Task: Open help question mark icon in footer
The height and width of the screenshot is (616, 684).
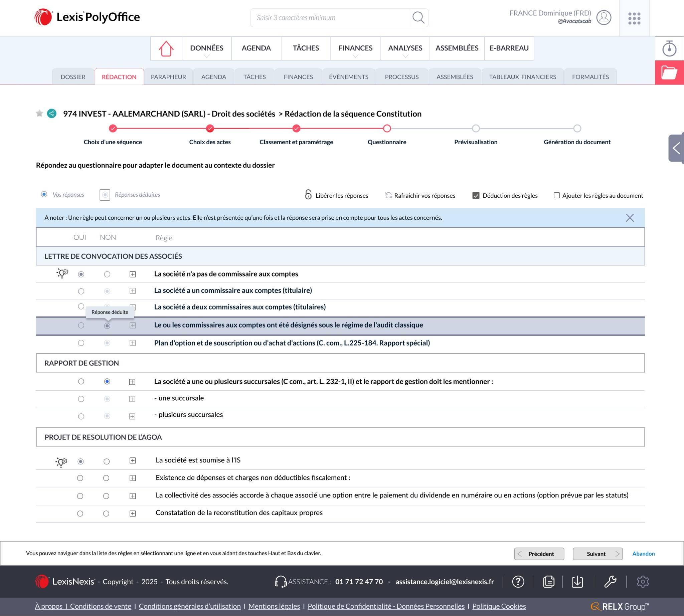Action: click(x=518, y=582)
